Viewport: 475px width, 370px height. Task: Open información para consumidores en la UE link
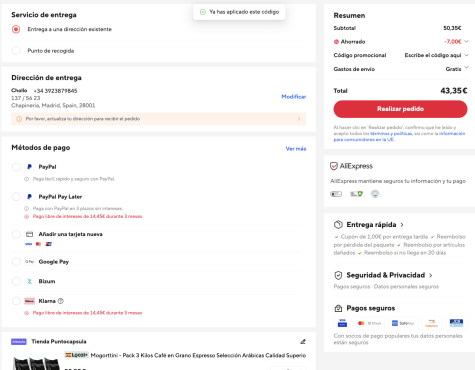[x=399, y=136]
